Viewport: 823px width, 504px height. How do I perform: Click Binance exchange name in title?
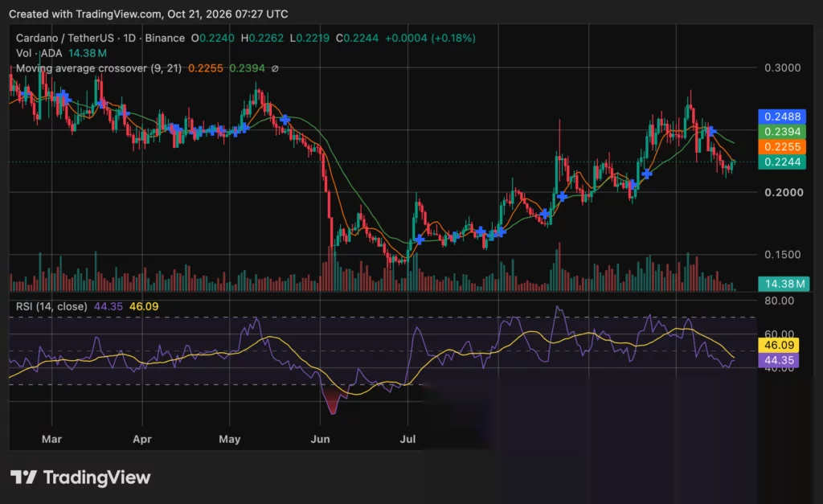[x=165, y=38]
